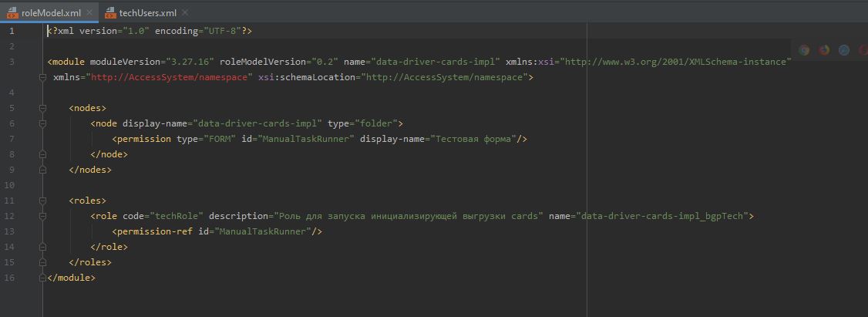This screenshot has width=868, height=317.
Task: Open in Chrome browser icon
Action: pos(804,50)
